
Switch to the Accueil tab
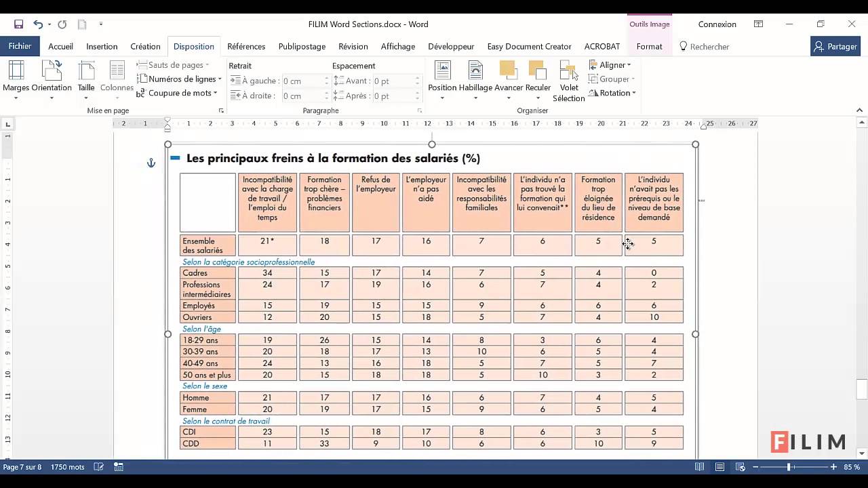pos(60,46)
